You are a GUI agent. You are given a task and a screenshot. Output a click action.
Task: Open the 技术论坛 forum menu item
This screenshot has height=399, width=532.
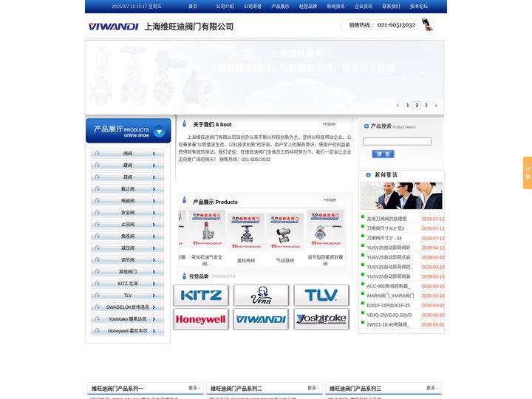click(x=419, y=6)
